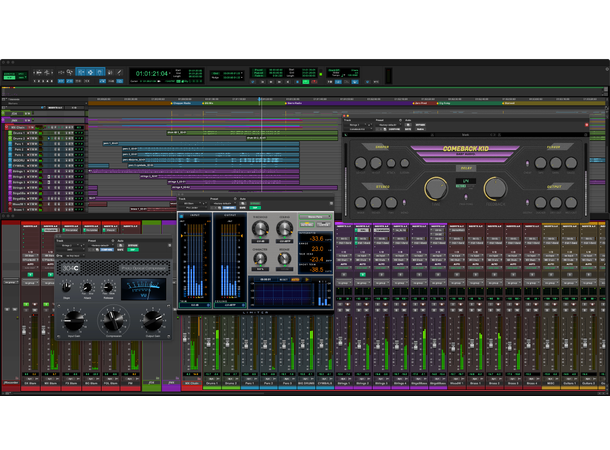Adjust the 304C Compression knob
Image resolution: width=610 pixels, height=450 pixels.
tap(113, 320)
